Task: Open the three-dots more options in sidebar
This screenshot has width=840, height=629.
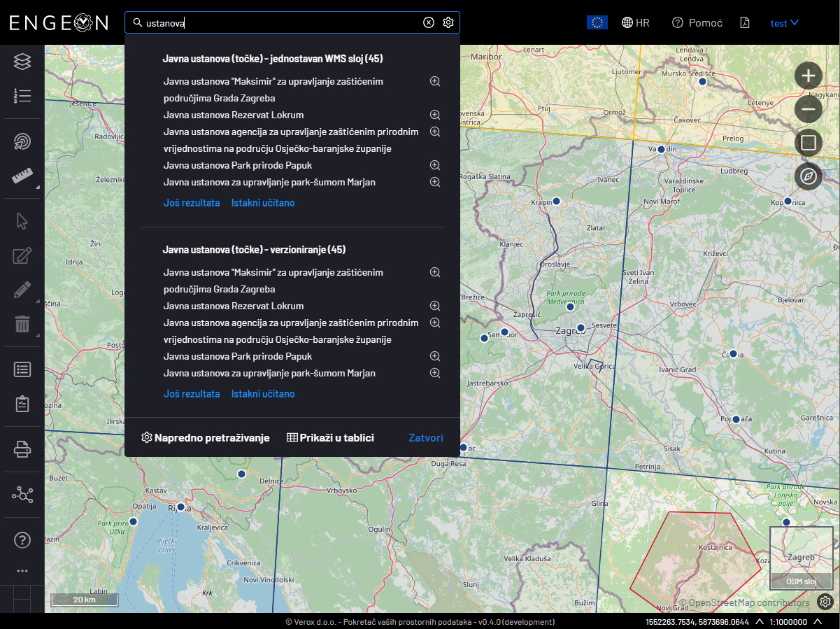Action: (x=22, y=571)
